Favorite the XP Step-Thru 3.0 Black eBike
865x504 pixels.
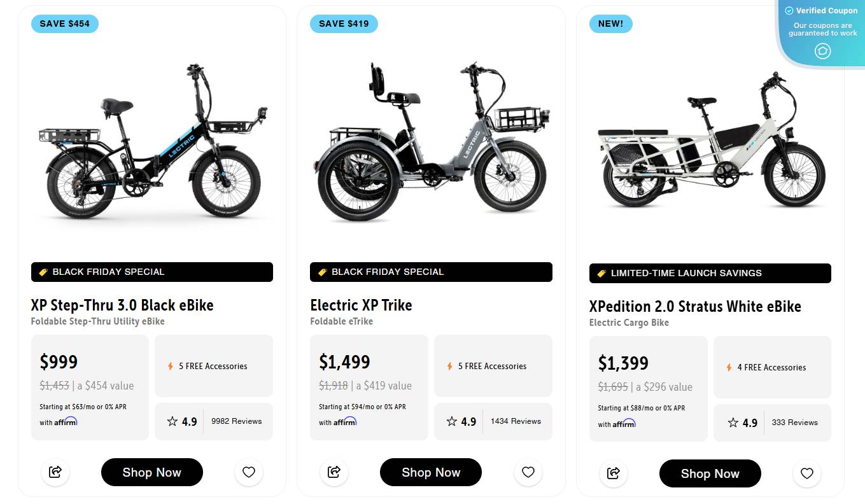pos(248,472)
